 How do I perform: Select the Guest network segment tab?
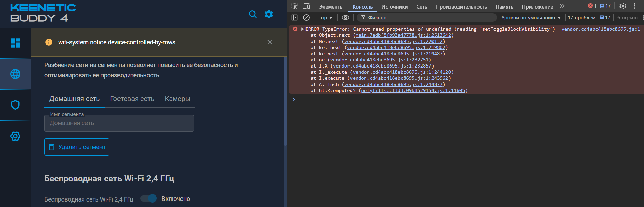pos(132,99)
